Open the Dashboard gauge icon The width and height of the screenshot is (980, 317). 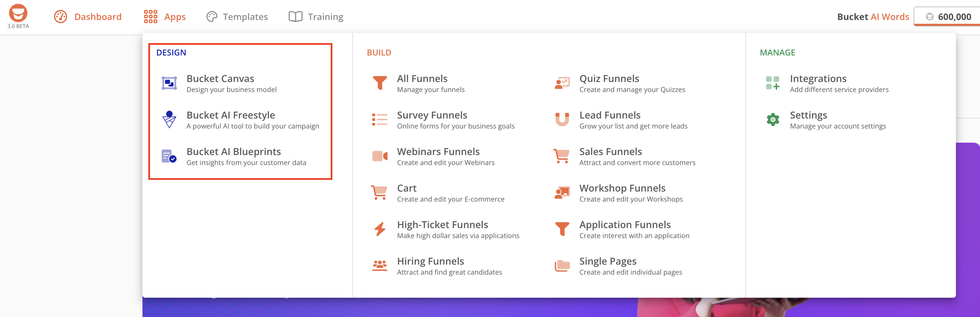pyautogui.click(x=61, y=17)
